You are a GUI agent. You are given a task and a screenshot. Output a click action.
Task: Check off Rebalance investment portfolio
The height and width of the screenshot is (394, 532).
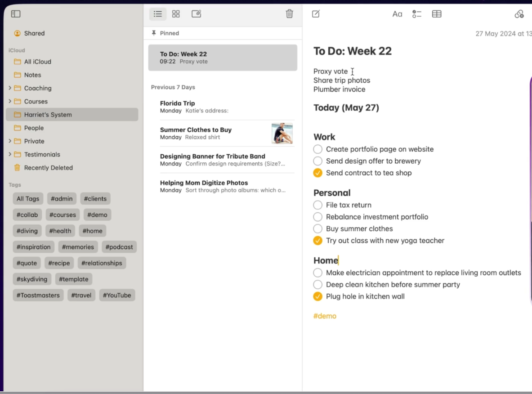(317, 217)
